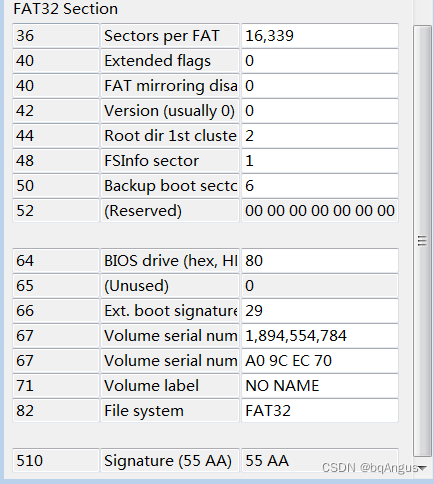Select the BIOS drive value 80
This screenshot has height=484, width=434.
320,261
